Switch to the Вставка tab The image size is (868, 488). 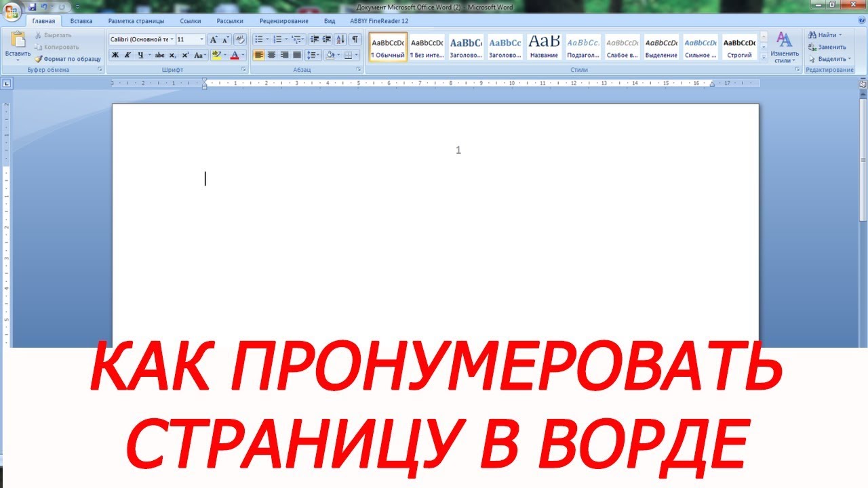(81, 21)
